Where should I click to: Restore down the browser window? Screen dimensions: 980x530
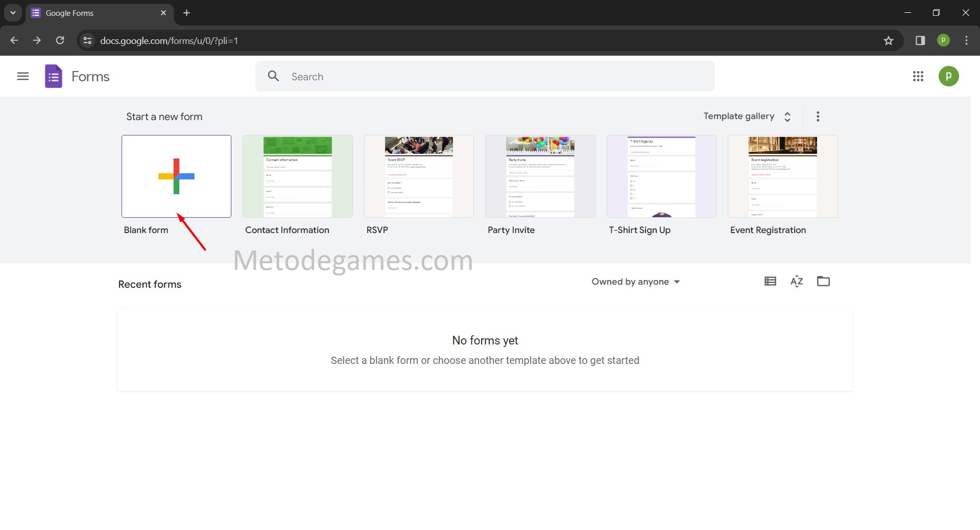[936, 13]
